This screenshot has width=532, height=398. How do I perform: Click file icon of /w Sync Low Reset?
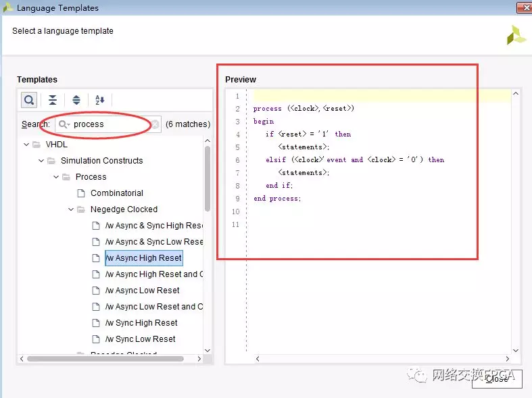pos(96,339)
